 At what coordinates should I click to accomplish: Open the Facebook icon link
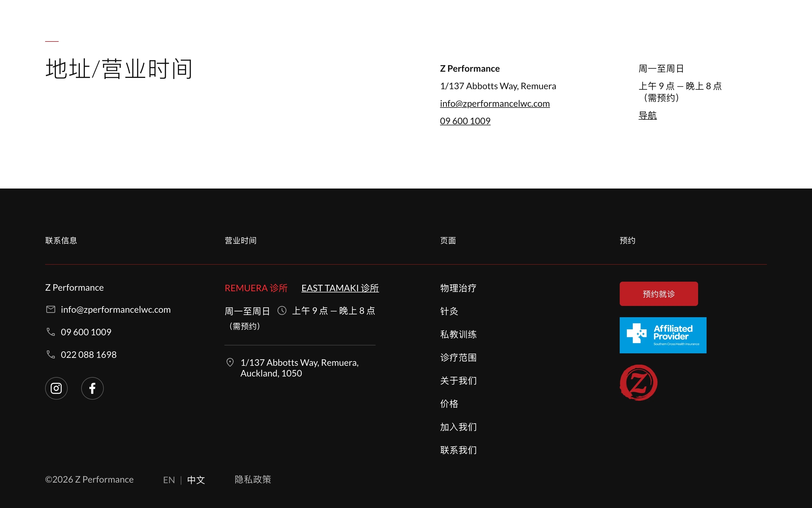(x=92, y=388)
